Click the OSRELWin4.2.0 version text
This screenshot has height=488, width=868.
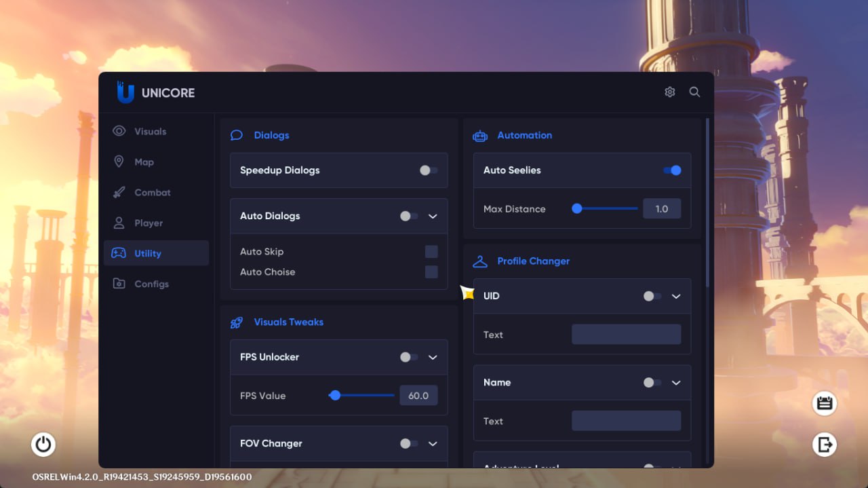pos(142,477)
